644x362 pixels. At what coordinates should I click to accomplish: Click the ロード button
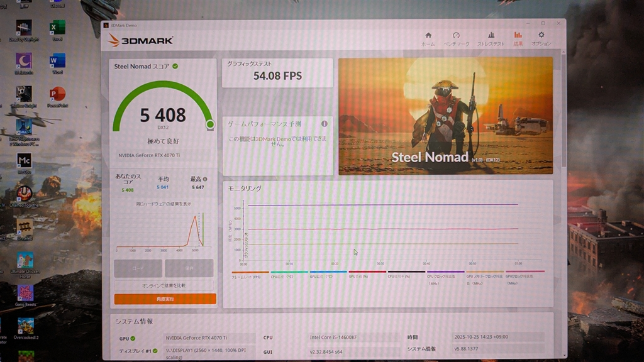pyautogui.click(x=138, y=268)
